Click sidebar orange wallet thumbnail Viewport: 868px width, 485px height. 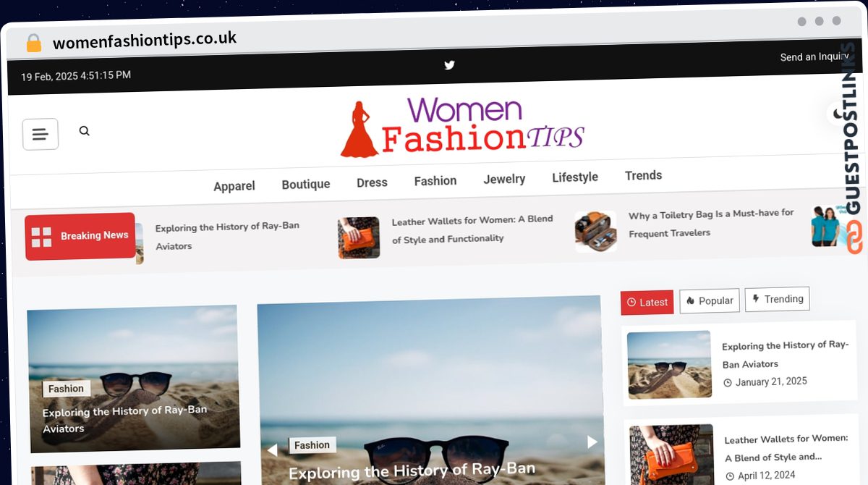pyautogui.click(x=672, y=455)
